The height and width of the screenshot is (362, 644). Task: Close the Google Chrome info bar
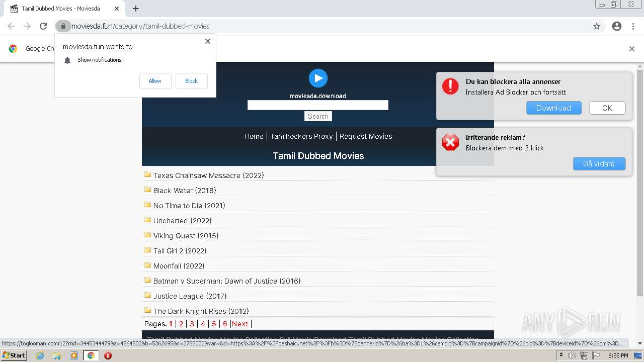pos(632,49)
